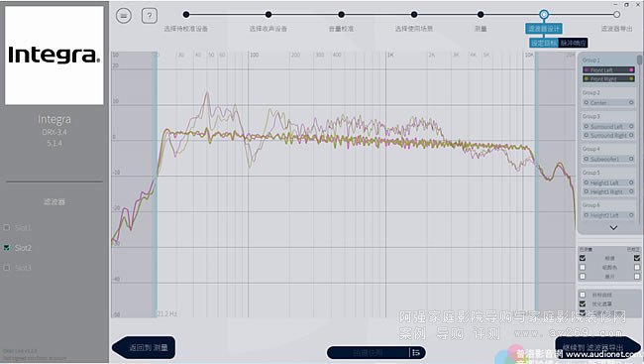
Task: Switch to the 设定目标 target tab
Action: (544, 43)
